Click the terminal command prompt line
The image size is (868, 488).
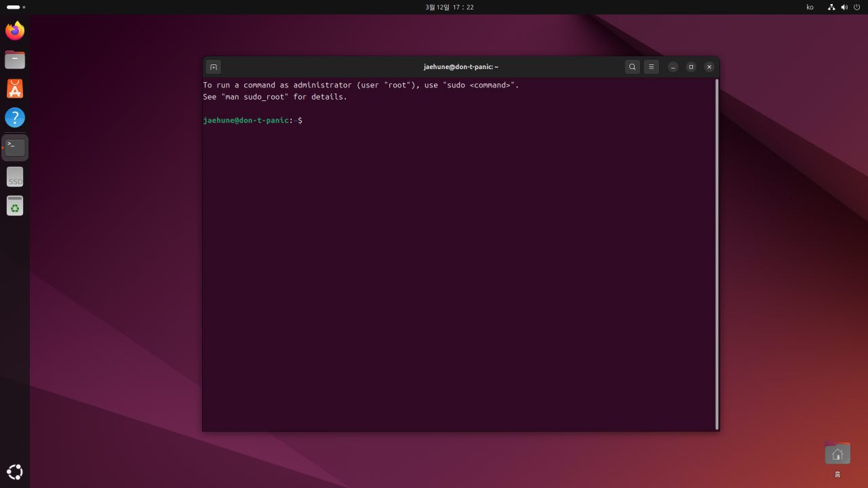click(407, 120)
